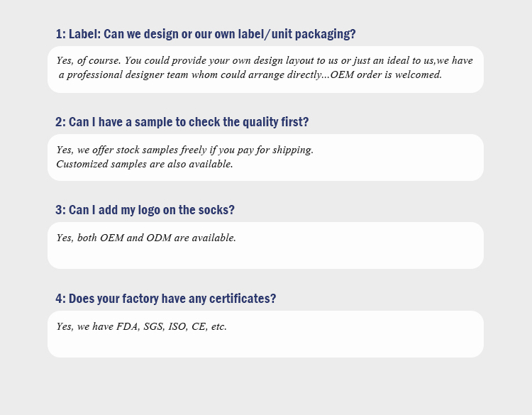The image size is (532, 415).
Task: Click the question 4 factory certificates heading
Action: pos(165,299)
